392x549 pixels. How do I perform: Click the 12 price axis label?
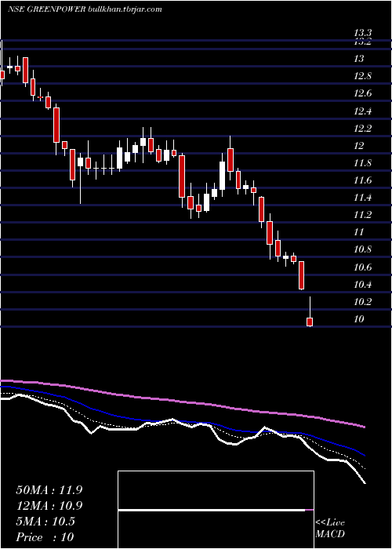[359, 146]
